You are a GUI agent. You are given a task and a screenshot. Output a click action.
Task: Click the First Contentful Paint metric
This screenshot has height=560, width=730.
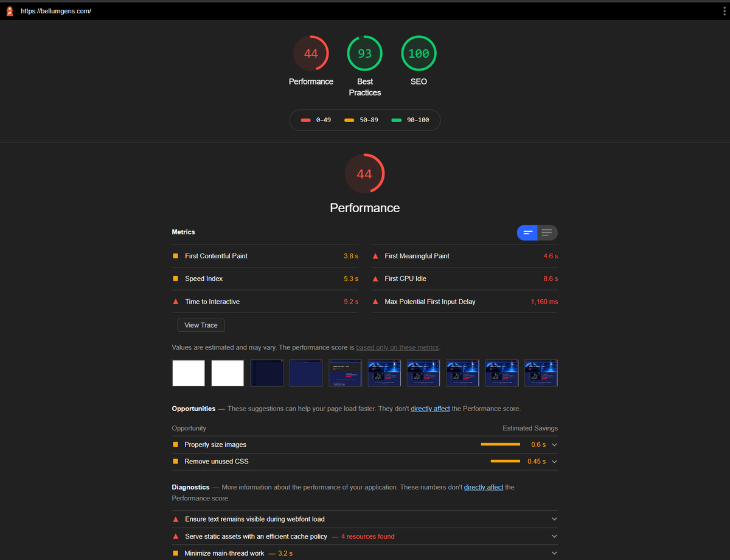click(265, 256)
